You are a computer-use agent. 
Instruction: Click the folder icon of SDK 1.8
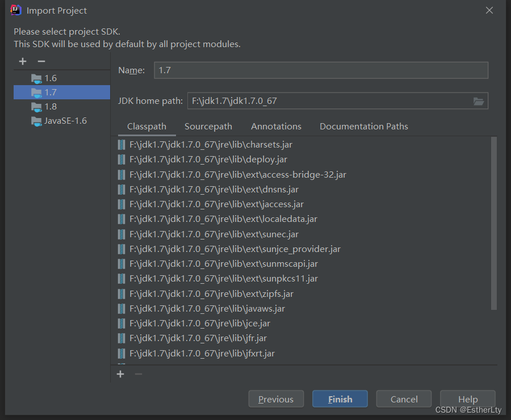click(36, 107)
